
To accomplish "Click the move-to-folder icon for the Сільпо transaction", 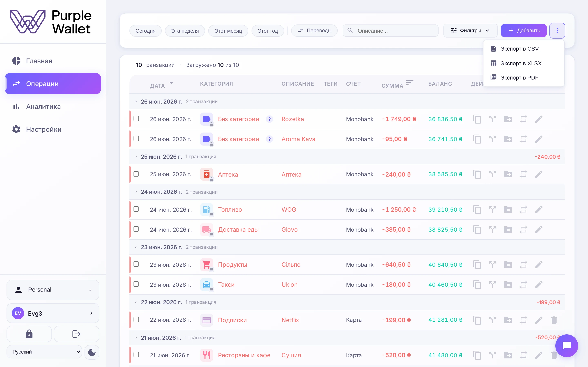I will click(508, 265).
